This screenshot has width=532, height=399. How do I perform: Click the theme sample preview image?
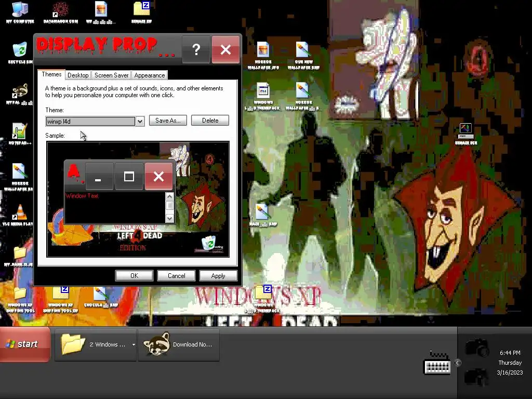click(x=138, y=199)
